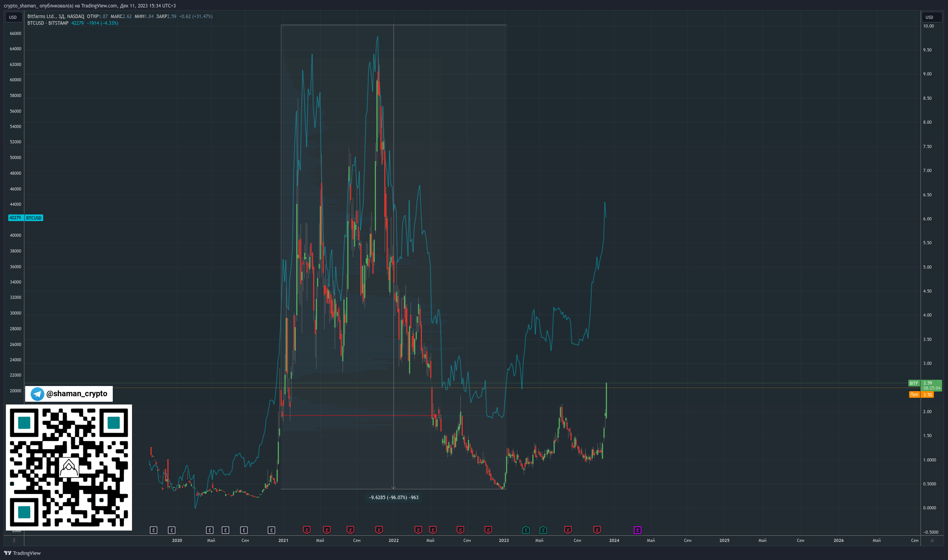Click the purple upcoming earnings marker
The height and width of the screenshot is (560, 948).
[637, 530]
